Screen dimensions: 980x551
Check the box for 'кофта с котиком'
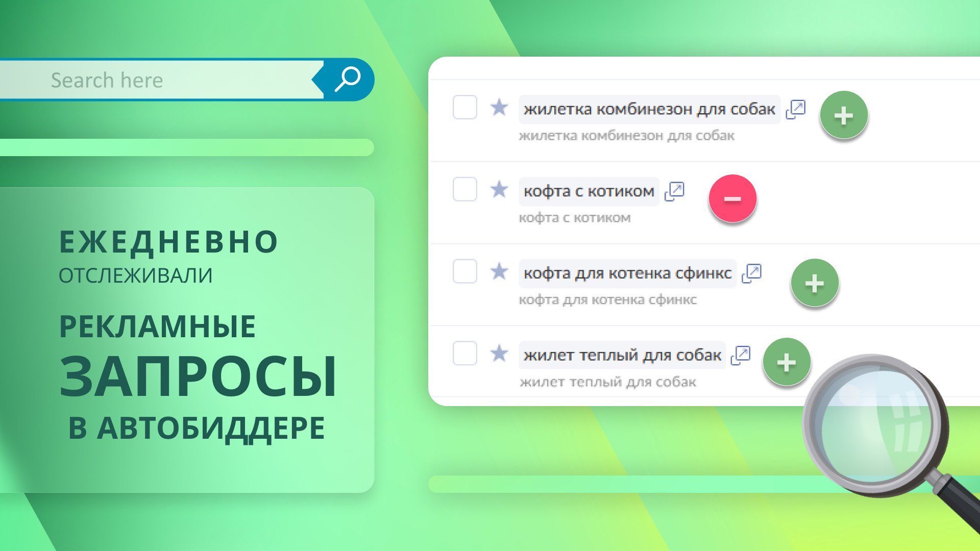point(464,189)
